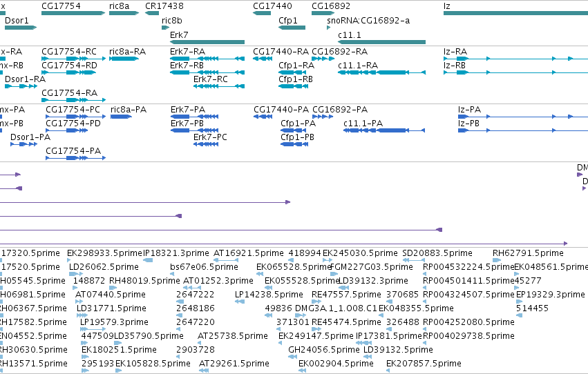Select the lz gene bar
This screenshot has width=588, height=374.
(515, 13)
